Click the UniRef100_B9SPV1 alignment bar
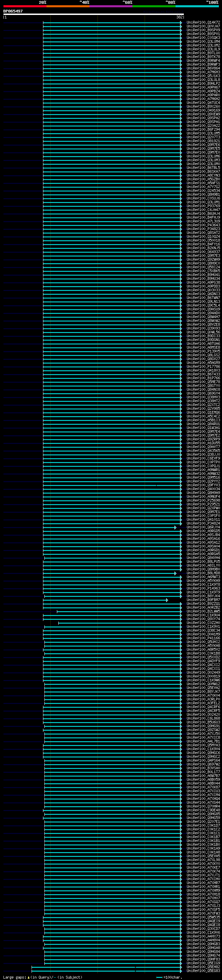This screenshot has width=222, height=980. click(x=112, y=34)
